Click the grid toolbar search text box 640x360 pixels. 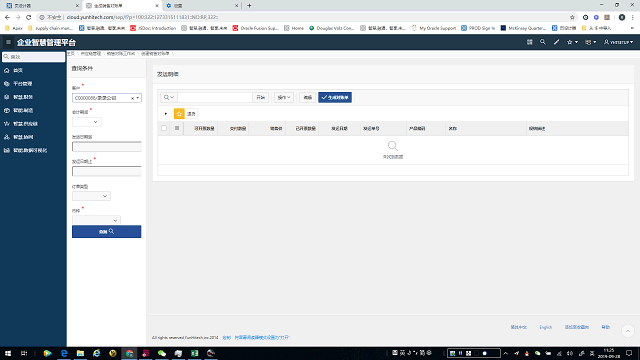click(x=215, y=98)
